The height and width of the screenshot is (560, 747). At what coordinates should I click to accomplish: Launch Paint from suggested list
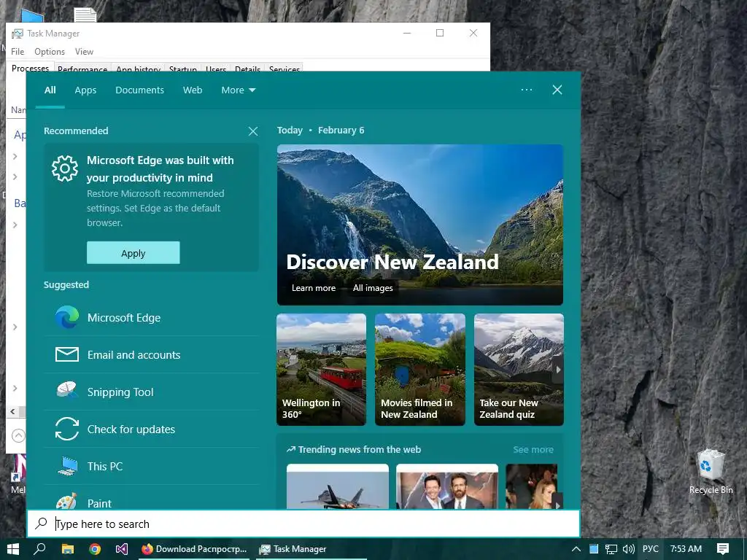pos(152,500)
